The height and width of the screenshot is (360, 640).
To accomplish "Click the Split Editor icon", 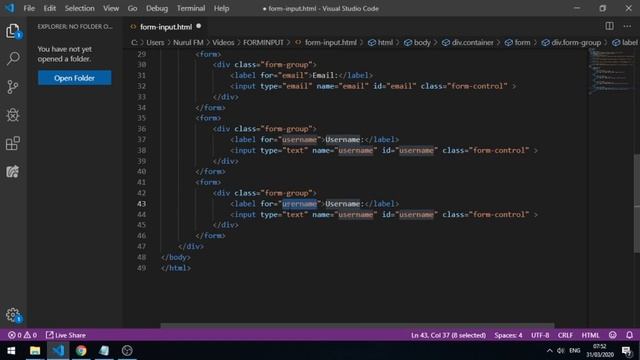I will click(609, 26).
